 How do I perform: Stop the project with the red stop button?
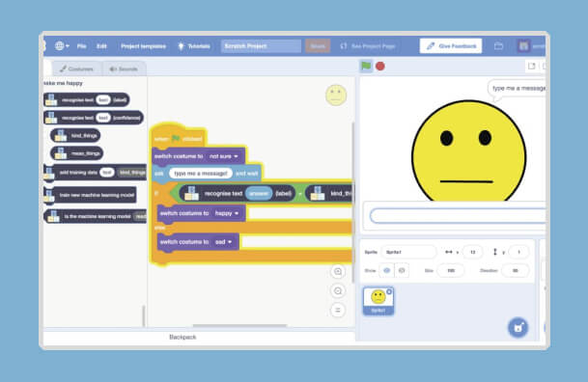click(380, 67)
